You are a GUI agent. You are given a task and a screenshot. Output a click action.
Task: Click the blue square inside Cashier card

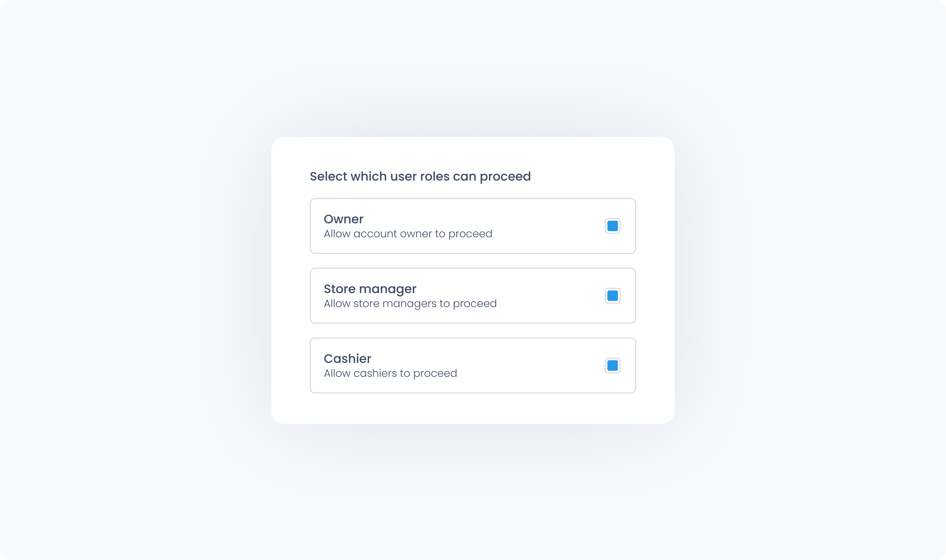612,365
